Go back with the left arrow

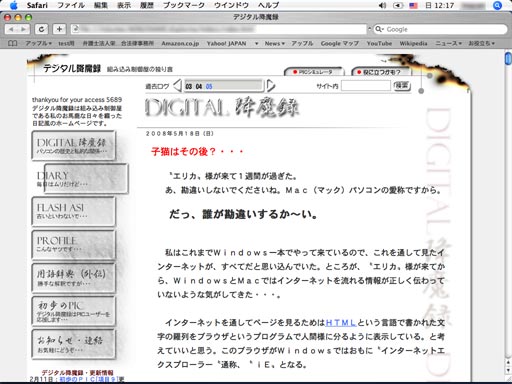click(11, 29)
